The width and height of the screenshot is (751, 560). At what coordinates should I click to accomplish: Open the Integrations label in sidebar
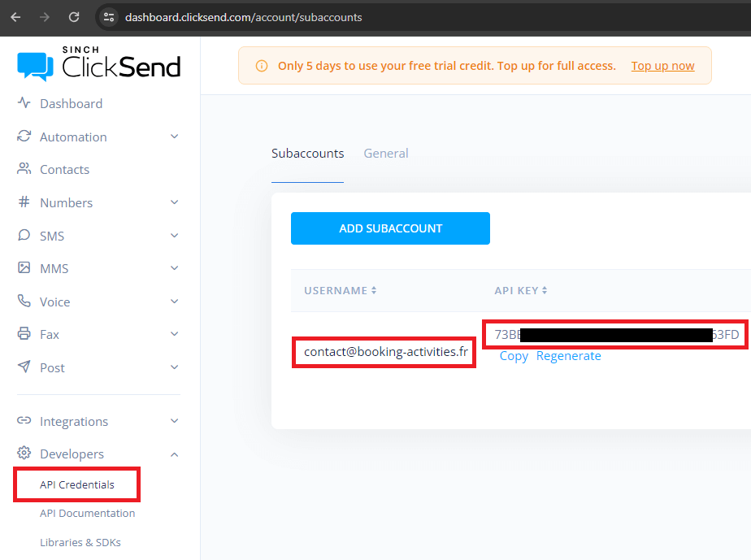pos(74,422)
